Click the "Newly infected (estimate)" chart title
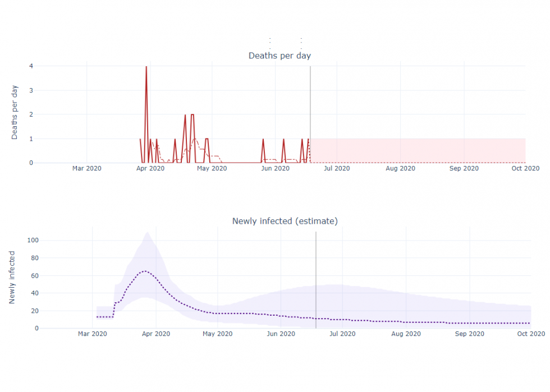Image resolution: width=550 pixels, height=392 pixels. pyautogui.click(x=285, y=221)
